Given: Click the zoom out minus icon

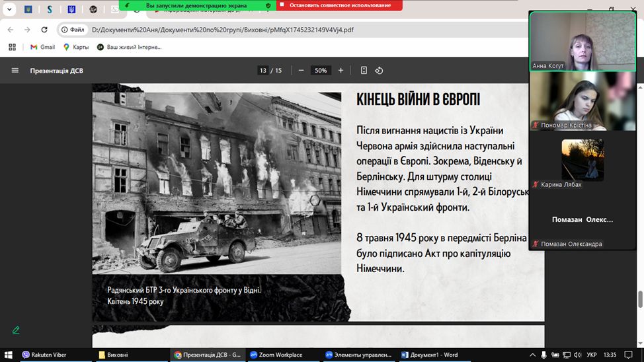Looking at the screenshot, I should tap(301, 71).
